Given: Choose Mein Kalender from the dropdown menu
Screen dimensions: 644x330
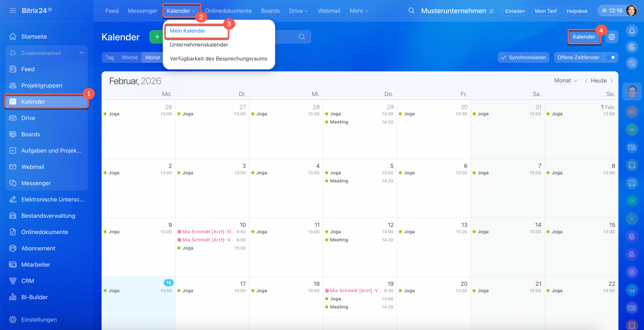Looking at the screenshot, I should pyautogui.click(x=188, y=31).
